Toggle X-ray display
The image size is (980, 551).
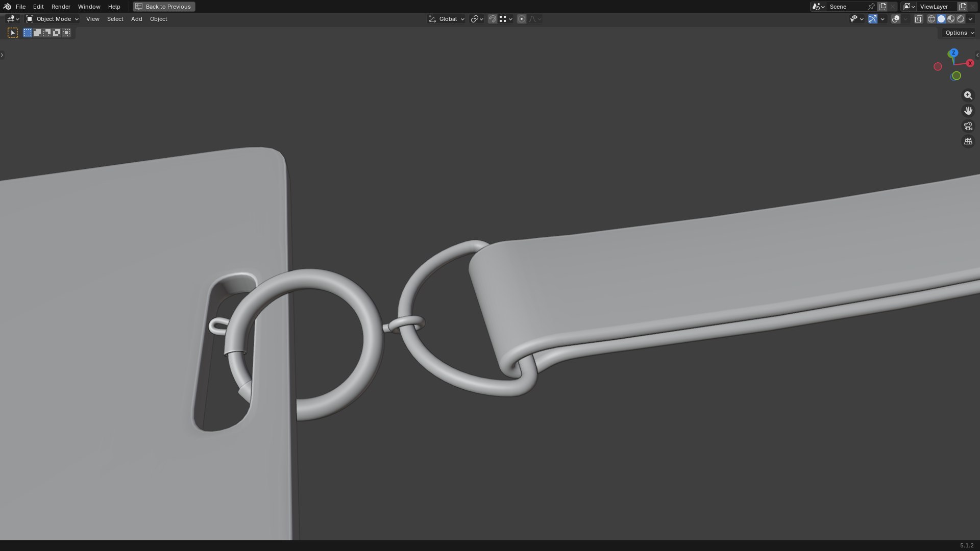click(x=918, y=19)
